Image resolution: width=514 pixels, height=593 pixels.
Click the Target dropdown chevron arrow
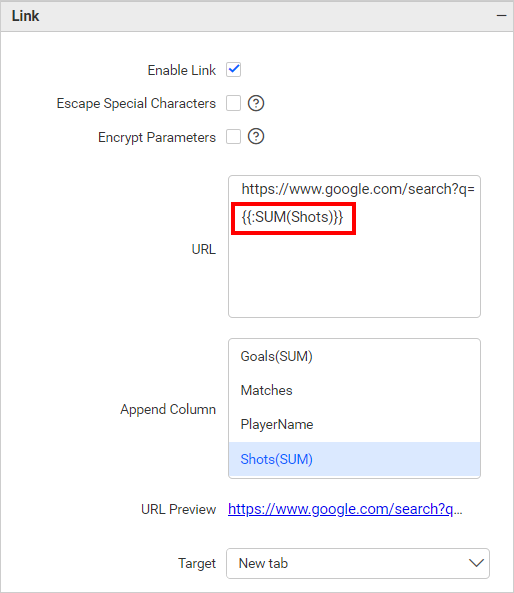(476, 563)
